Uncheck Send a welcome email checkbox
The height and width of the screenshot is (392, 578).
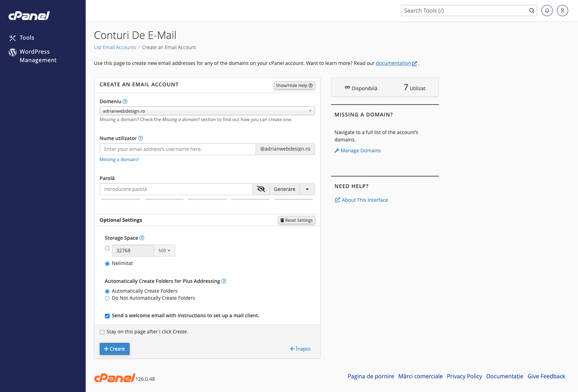[107, 316]
